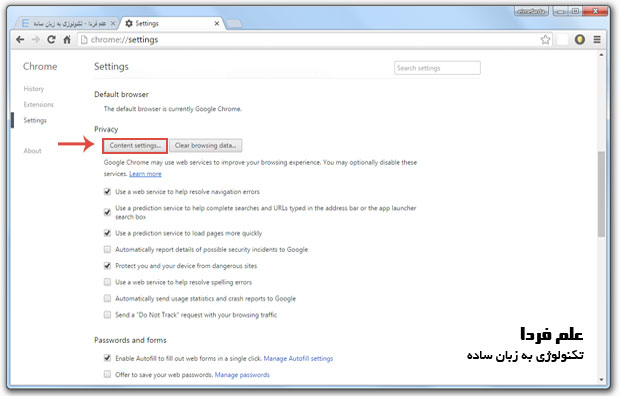This screenshot has width=620, height=396.
Task: Click the Search settings field
Action: point(437,68)
